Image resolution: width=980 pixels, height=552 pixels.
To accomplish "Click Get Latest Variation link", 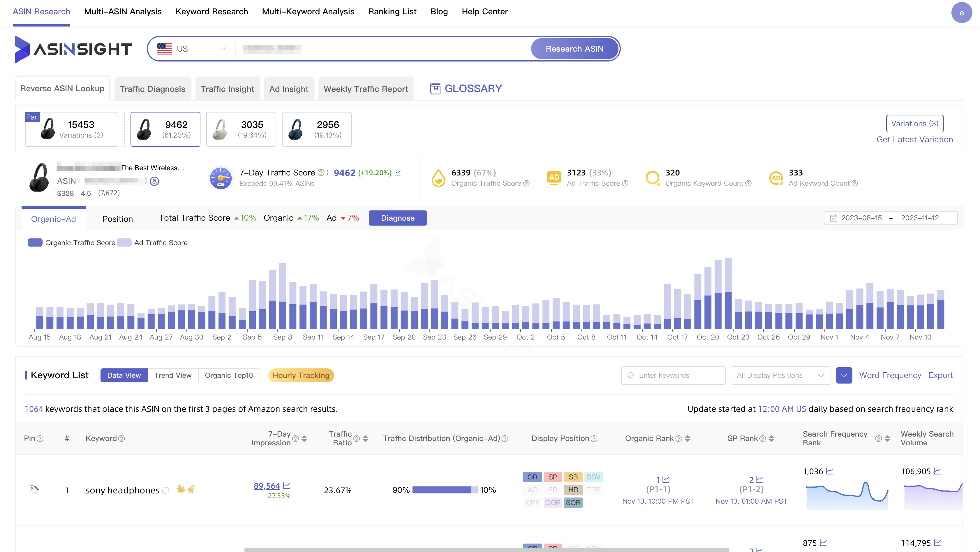I will pyautogui.click(x=914, y=140).
